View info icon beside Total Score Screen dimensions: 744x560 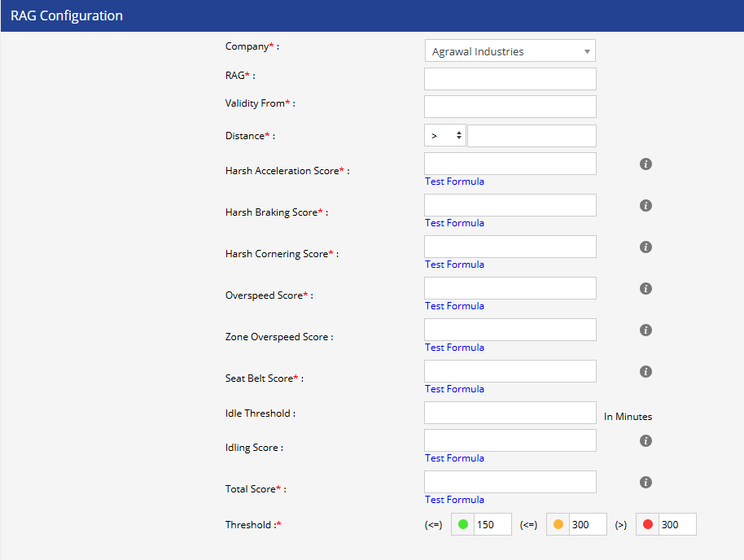point(646,483)
